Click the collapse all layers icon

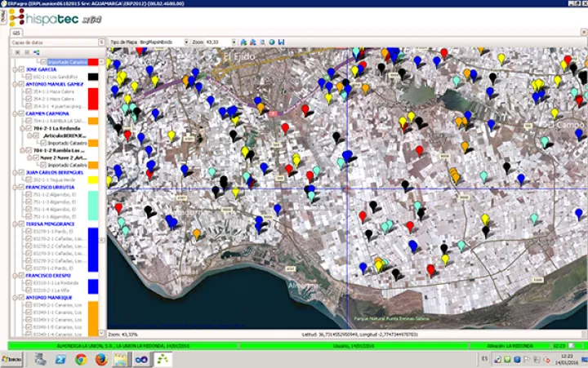click(27, 52)
